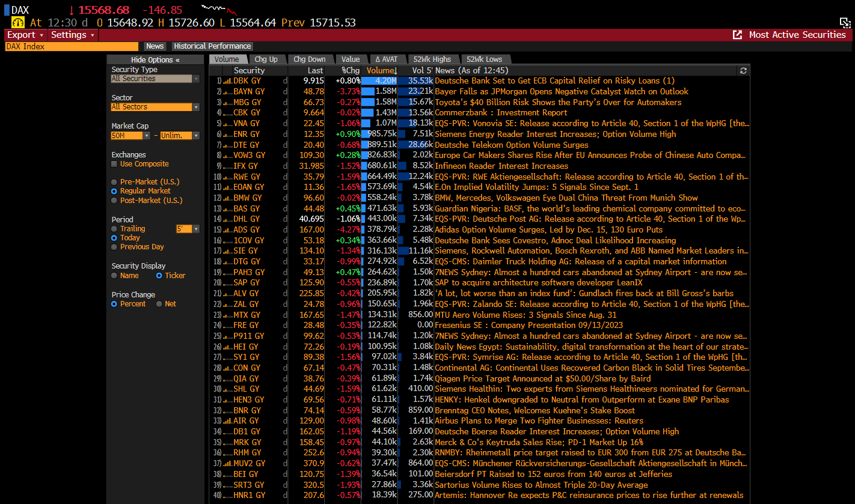
Task: Open the SAP to acquire LeanIX headline
Action: (538, 282)
